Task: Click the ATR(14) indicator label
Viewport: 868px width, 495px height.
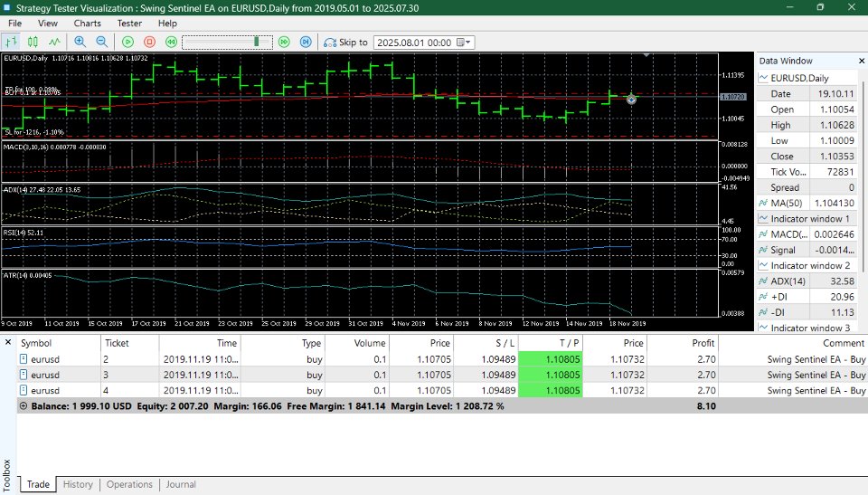Action: point(28,275)
